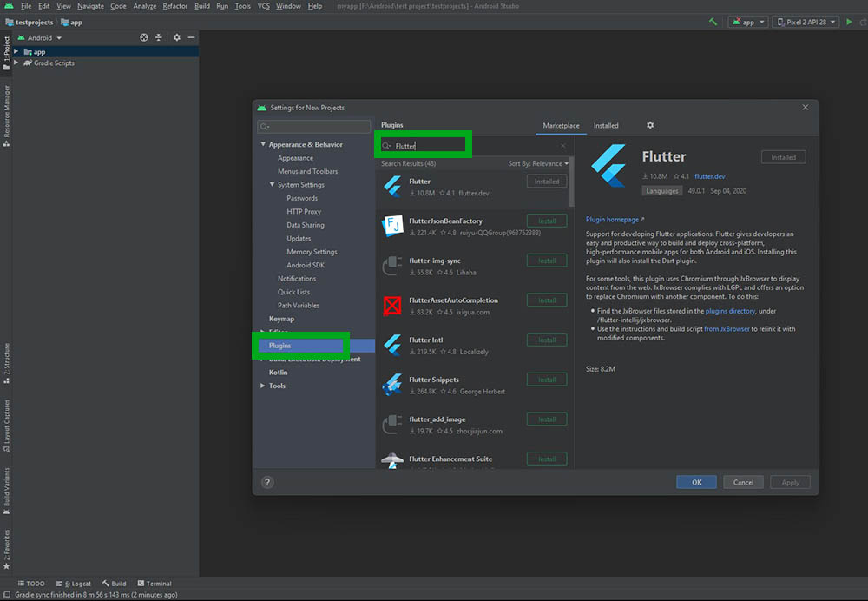Open the plugins gear settings icon

(x=650, y=126)
